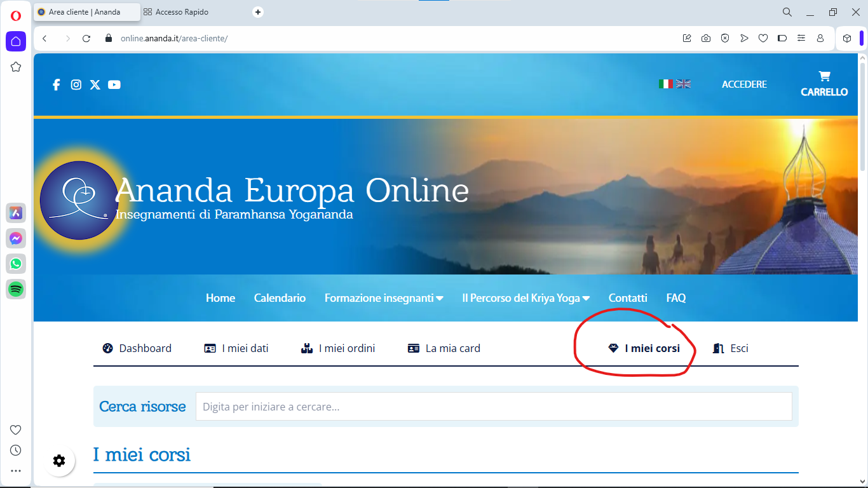Click the Cerca risorse search field
This screenshot has height=488, width=868.
point(493,407)
